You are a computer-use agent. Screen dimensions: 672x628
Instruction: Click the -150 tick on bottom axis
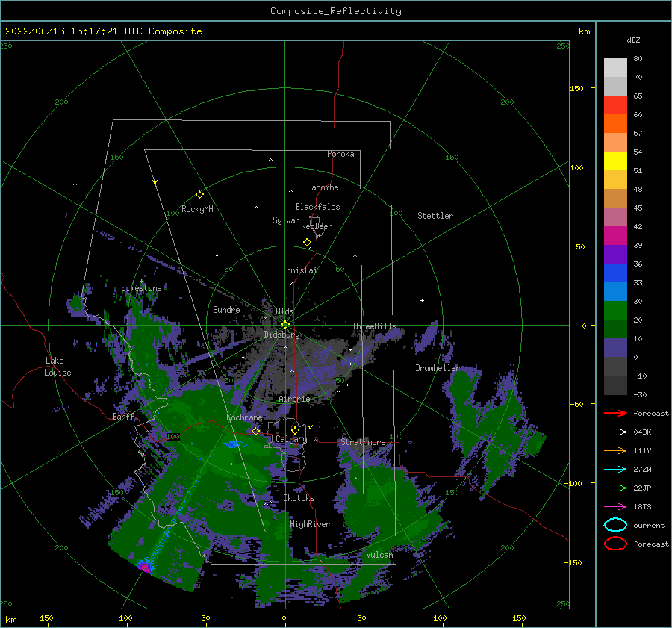pos(44,618)
